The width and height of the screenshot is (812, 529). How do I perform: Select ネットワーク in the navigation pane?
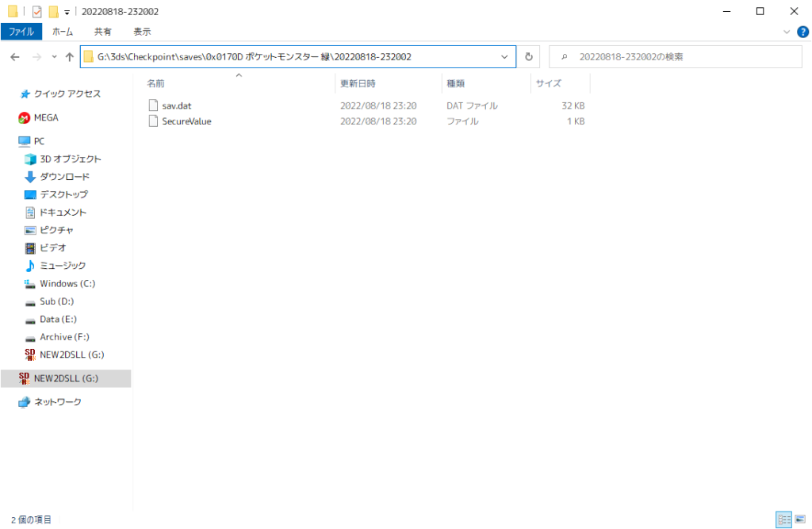57,402
